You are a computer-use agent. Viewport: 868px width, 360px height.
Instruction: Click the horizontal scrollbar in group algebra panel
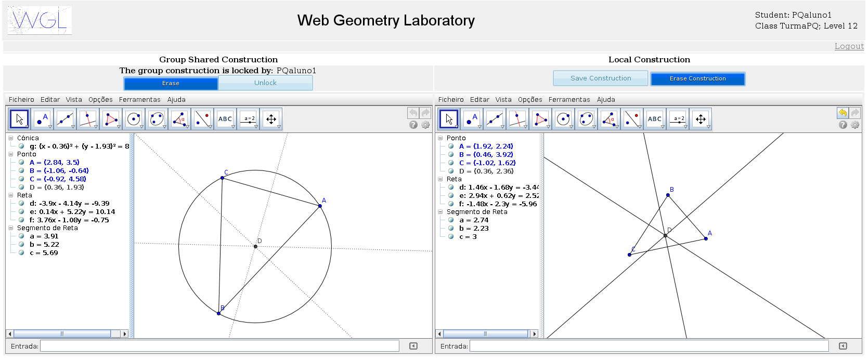[62, 334]
